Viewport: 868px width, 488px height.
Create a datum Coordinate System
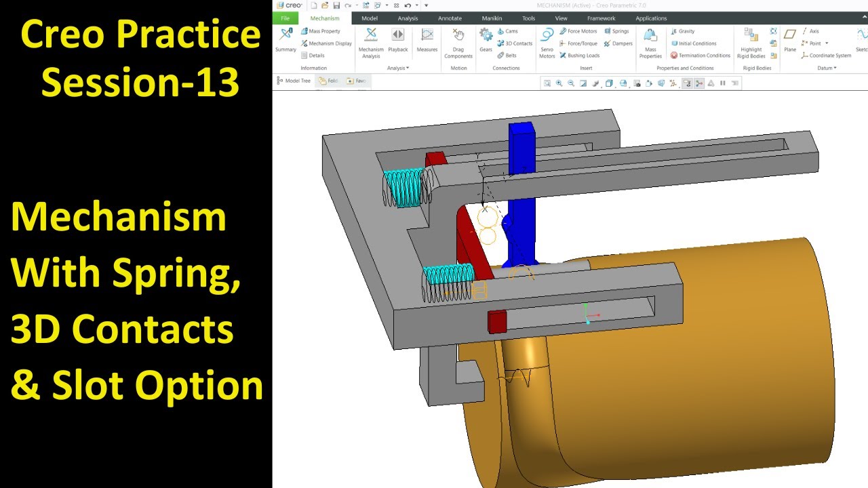(x=826, y=56)
